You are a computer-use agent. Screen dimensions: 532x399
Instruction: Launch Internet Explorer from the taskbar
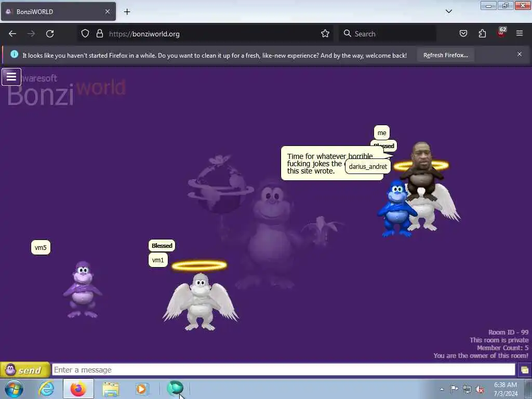point(46,389)
